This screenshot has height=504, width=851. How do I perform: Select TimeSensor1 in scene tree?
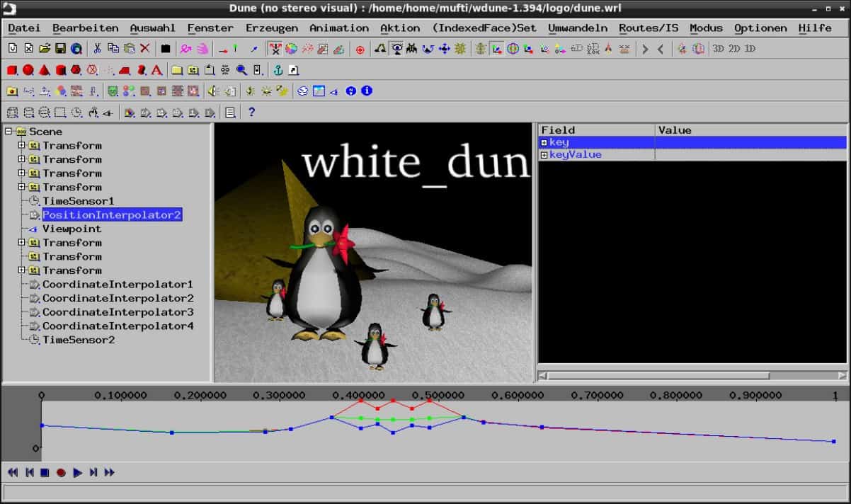tap(78, 201)
